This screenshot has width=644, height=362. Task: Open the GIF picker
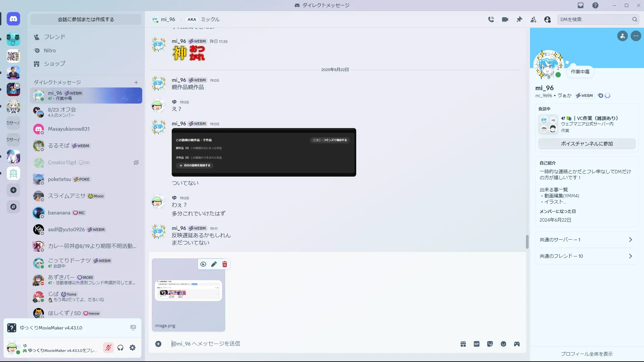click(x=477, y=344)
